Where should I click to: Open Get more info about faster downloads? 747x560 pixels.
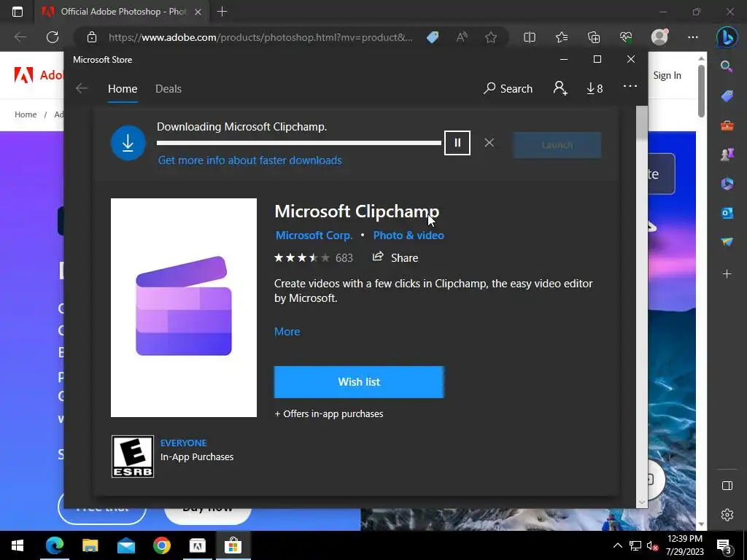[x=249, y=160]
